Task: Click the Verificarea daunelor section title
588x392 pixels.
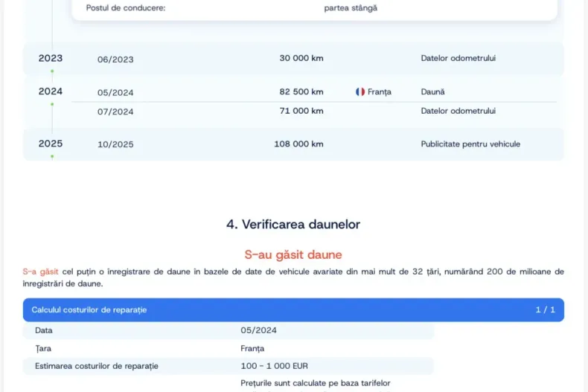Action: click(293, 224)
